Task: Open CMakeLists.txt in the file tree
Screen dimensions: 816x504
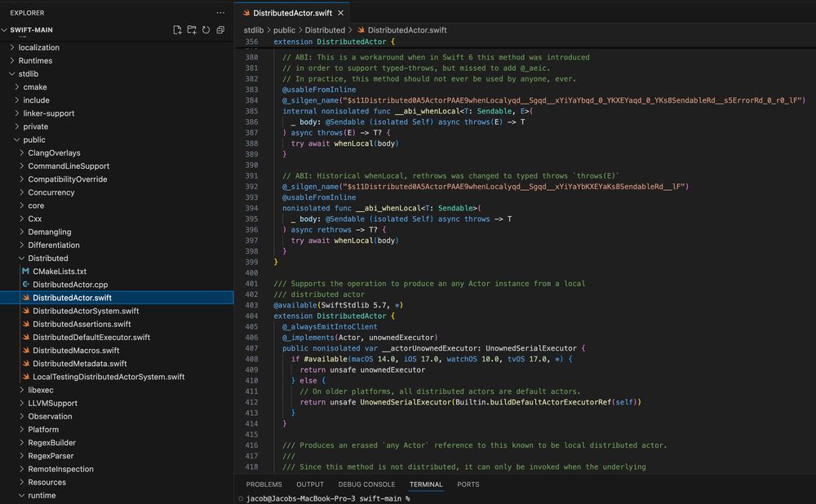Action: 117,271
